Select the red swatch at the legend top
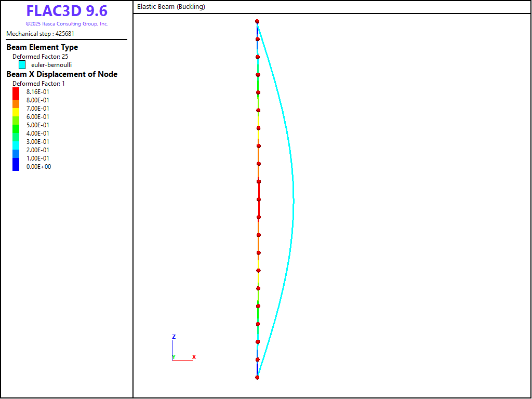The width and height of the screenshot is (532, 399). click(x=16, y=92)
